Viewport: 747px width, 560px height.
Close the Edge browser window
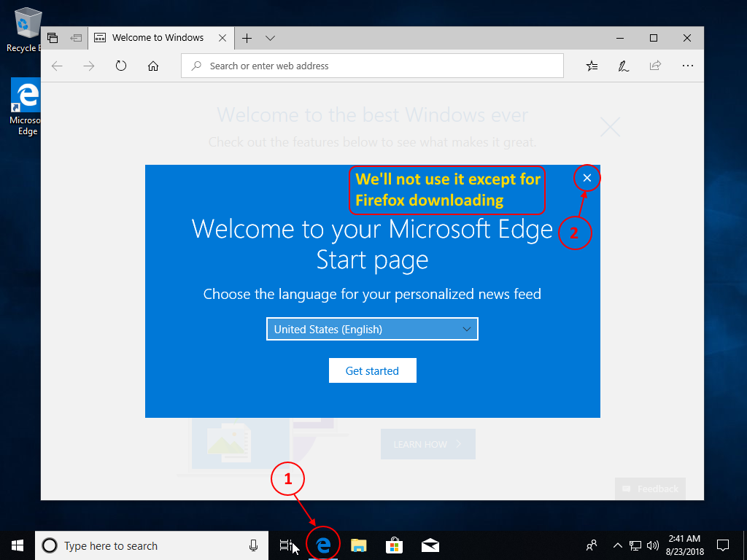click(687, 38)
